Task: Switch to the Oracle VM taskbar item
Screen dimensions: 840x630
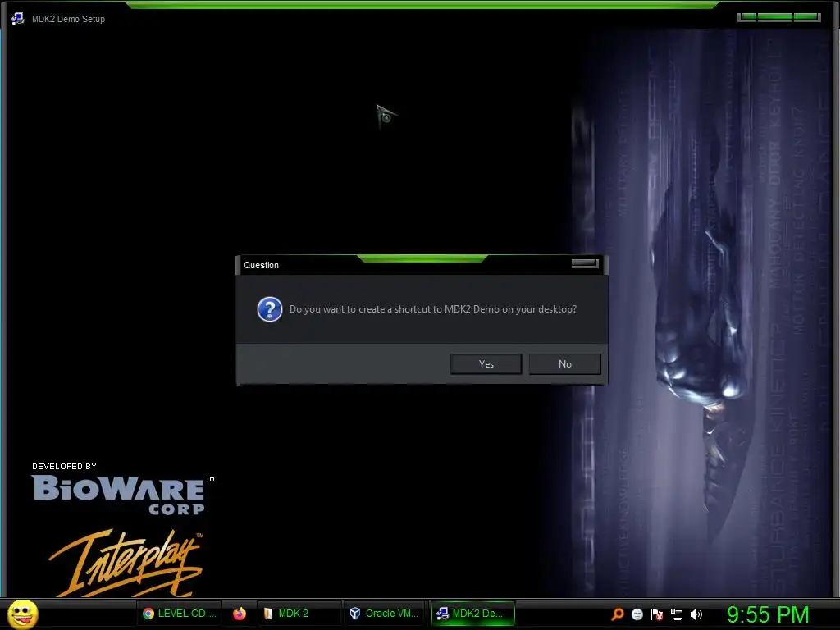Action: click(385, 614)
